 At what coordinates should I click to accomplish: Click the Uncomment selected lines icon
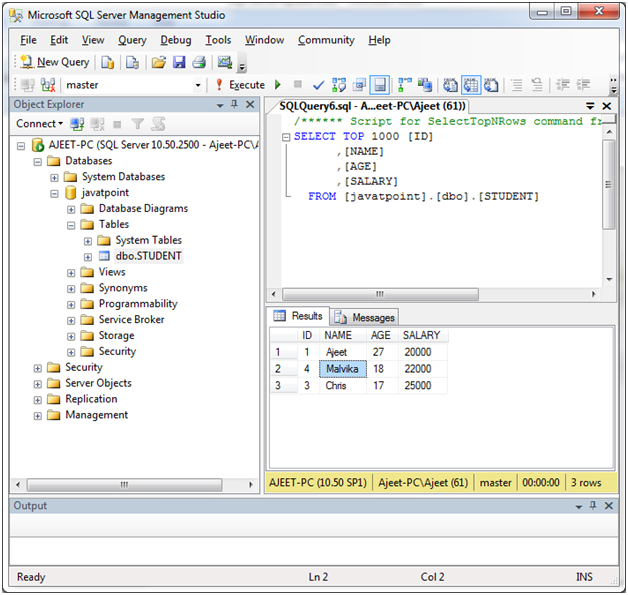[537, 85]
